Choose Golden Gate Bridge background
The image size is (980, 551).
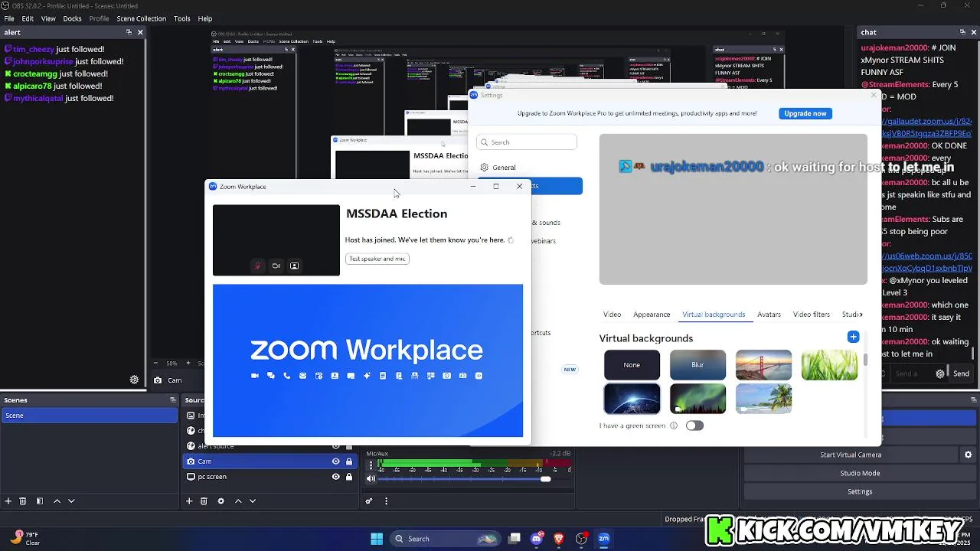click(763, 365)
